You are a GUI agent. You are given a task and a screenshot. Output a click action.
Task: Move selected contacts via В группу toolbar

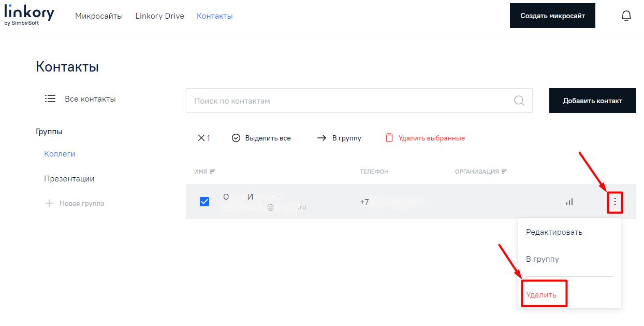339,138
